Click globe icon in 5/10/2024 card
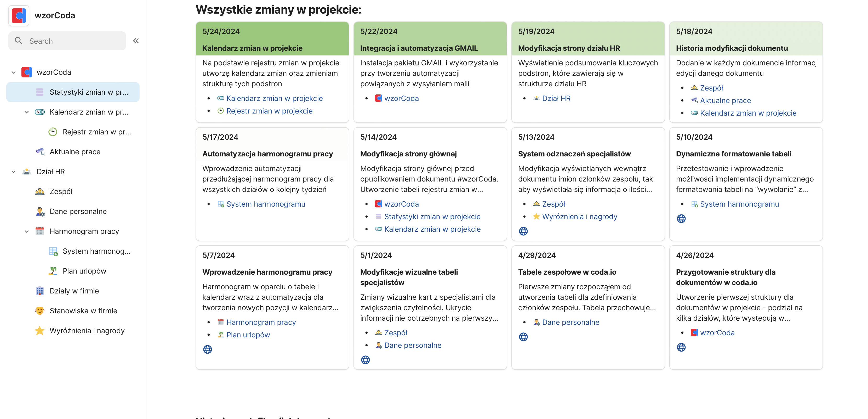The width and height of the screenshot is (868, 419). (x=681, y=219)
